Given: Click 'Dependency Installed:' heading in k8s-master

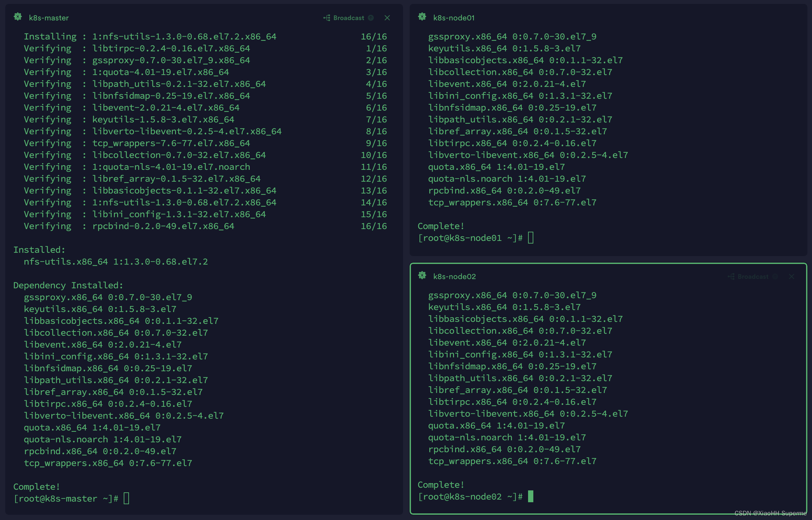Looking at the screenshot, I should [68, 285].
